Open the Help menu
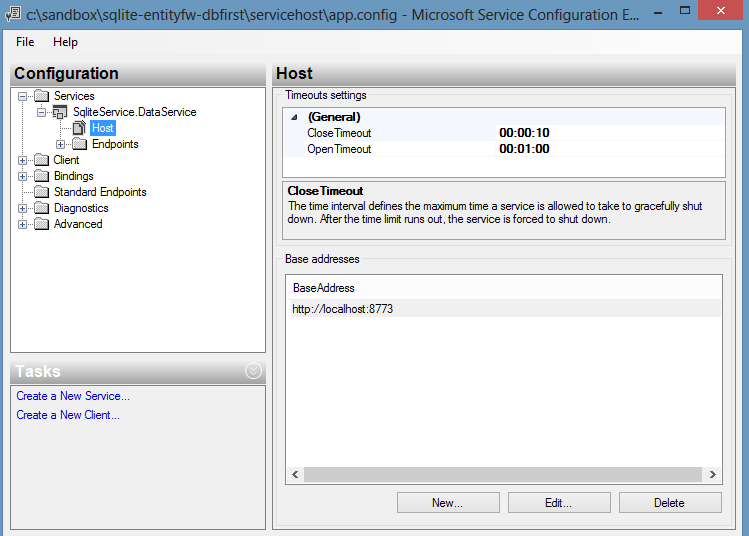The height and width of the screenshot is (536, 749). coord(65,42)
